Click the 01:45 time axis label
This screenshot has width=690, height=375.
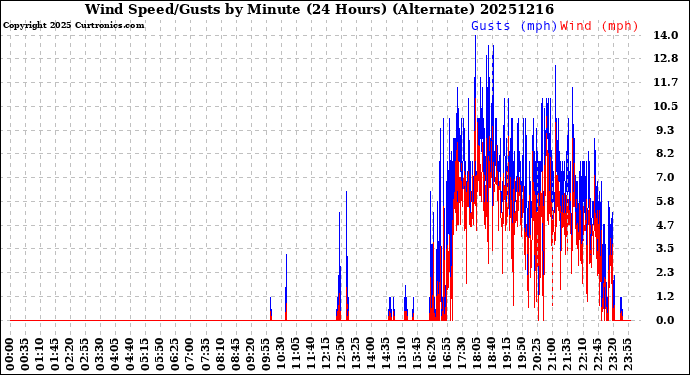(55, 355)
